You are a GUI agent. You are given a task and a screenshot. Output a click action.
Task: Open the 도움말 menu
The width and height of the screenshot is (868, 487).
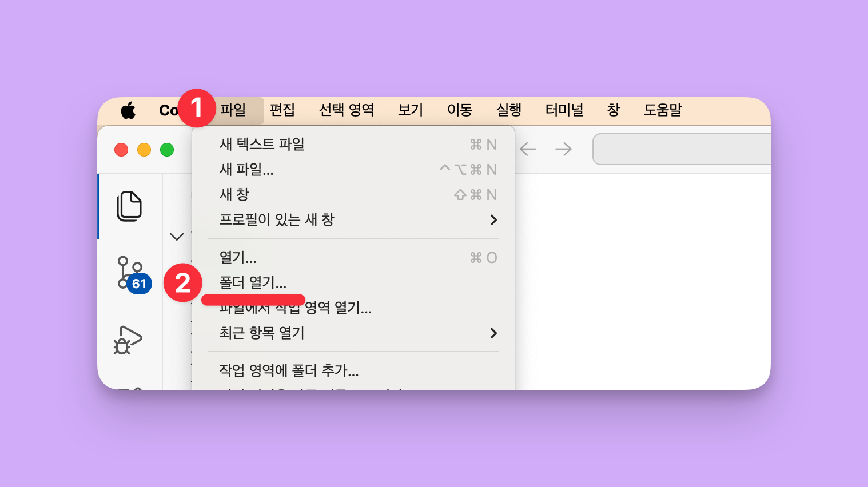pos(663,110)
